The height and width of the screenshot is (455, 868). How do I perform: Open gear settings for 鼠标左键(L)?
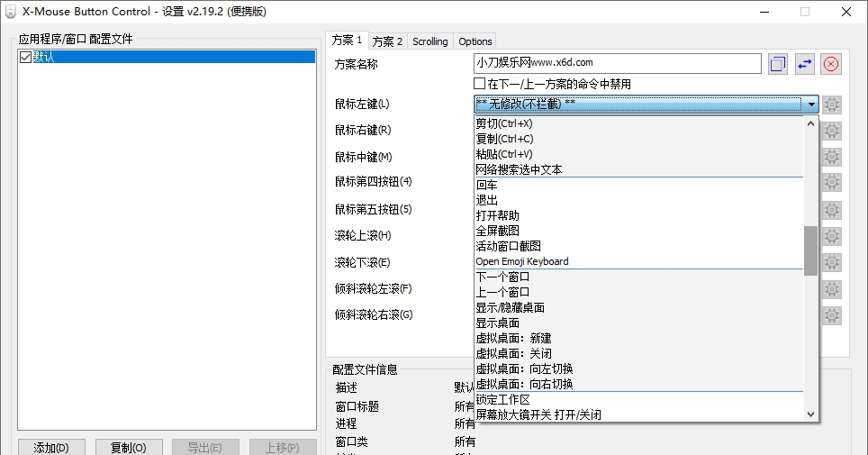click(831, 105)
